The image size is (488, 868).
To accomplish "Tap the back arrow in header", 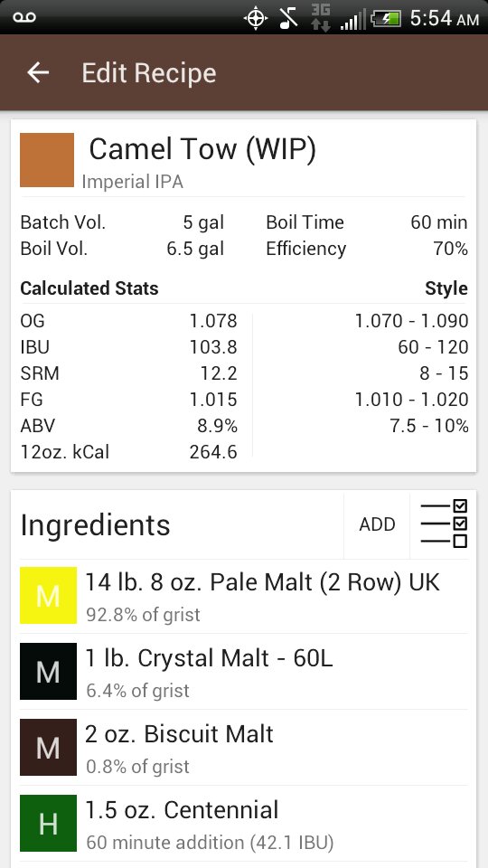I will (38, 72).
